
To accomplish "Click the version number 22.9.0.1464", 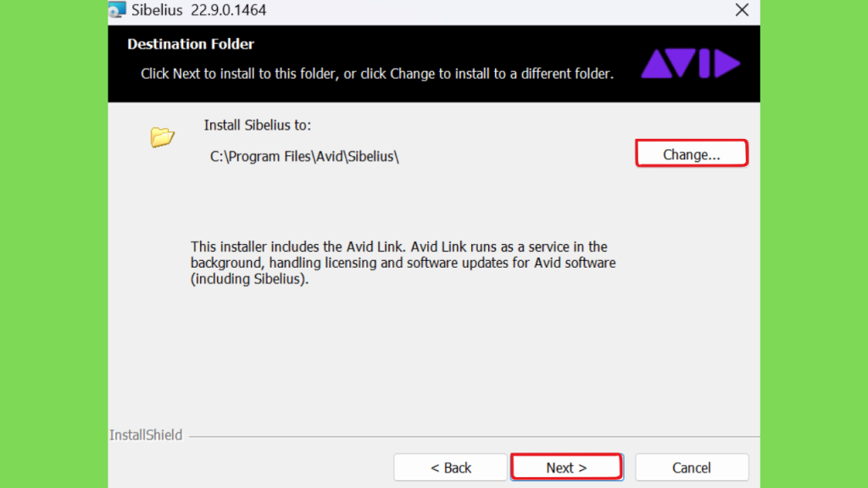I will click(x=228, y=10).
